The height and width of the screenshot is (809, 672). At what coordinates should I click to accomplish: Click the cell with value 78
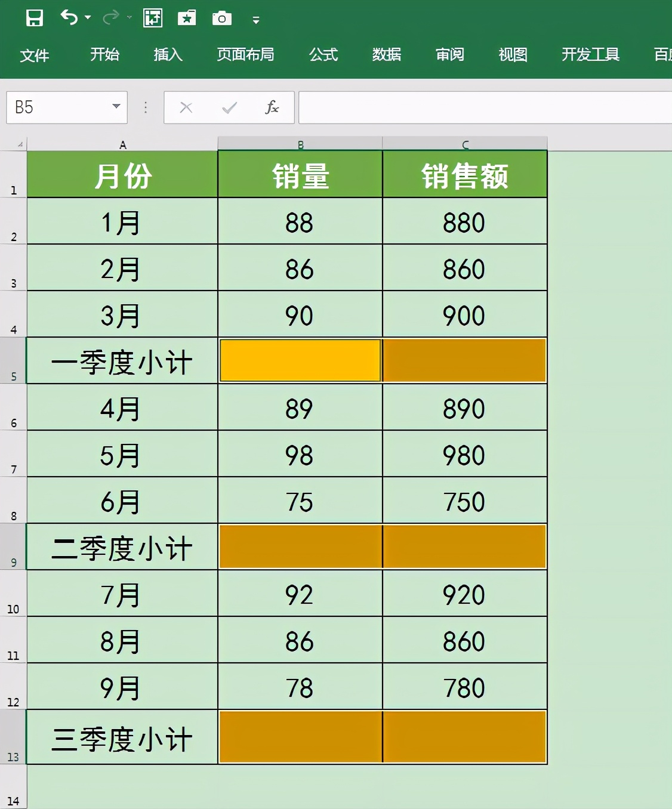point(300,687)
